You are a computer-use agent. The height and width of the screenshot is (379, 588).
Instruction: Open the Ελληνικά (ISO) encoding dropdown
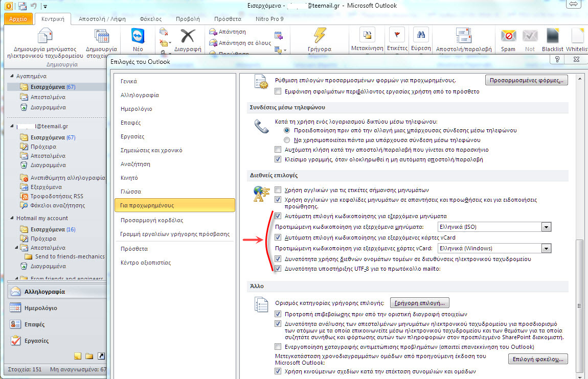(x=546, y=227)
